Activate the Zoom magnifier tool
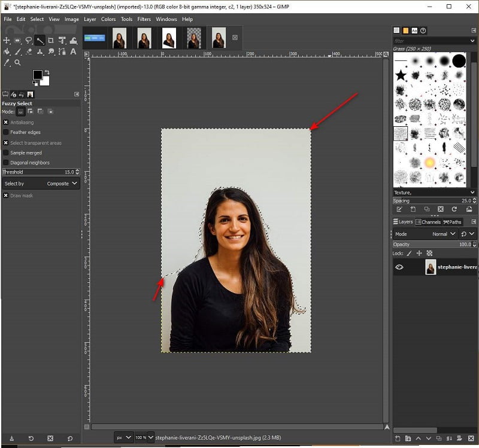Screen dimensions: 479x448 point(17,62)
